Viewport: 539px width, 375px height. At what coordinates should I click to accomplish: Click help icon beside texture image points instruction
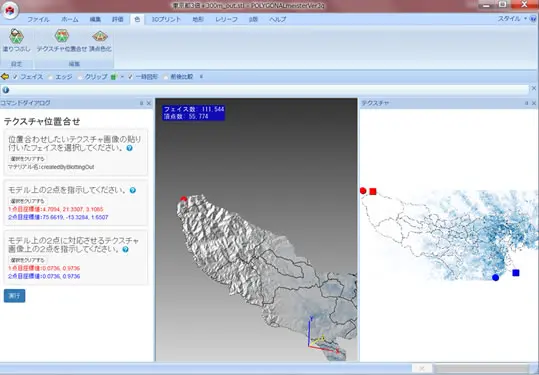[125, 249]
